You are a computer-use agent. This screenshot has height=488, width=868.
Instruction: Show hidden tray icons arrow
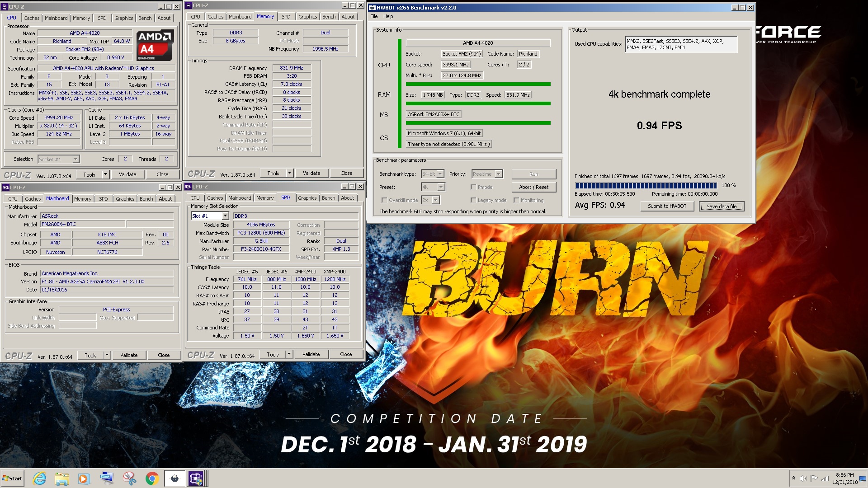click(x=793, y=478)
